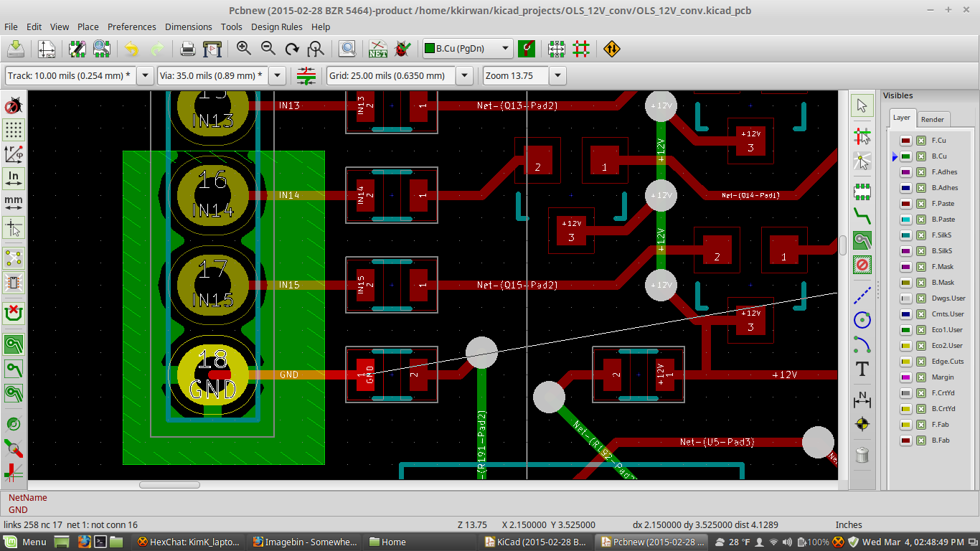Viewport: 980px width, 551px height.
Task: Switch to KiCad taskbar window
Action: click(x=537, y=542)
